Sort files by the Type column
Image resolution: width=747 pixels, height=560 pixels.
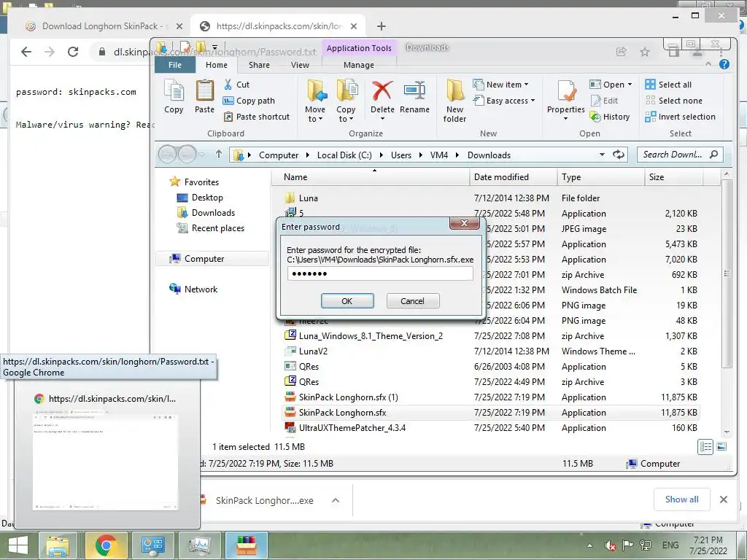coord(600,177)
